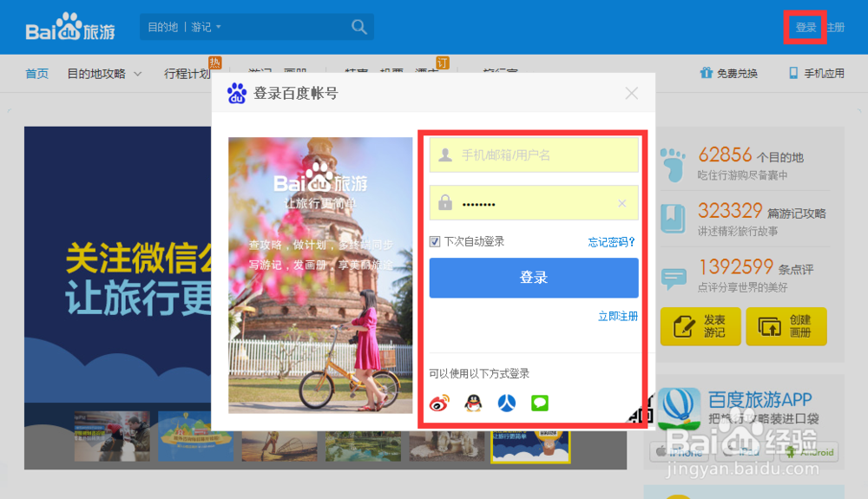Click the book travel notes icon
This screenshot has width=868, height=499.
674,219
